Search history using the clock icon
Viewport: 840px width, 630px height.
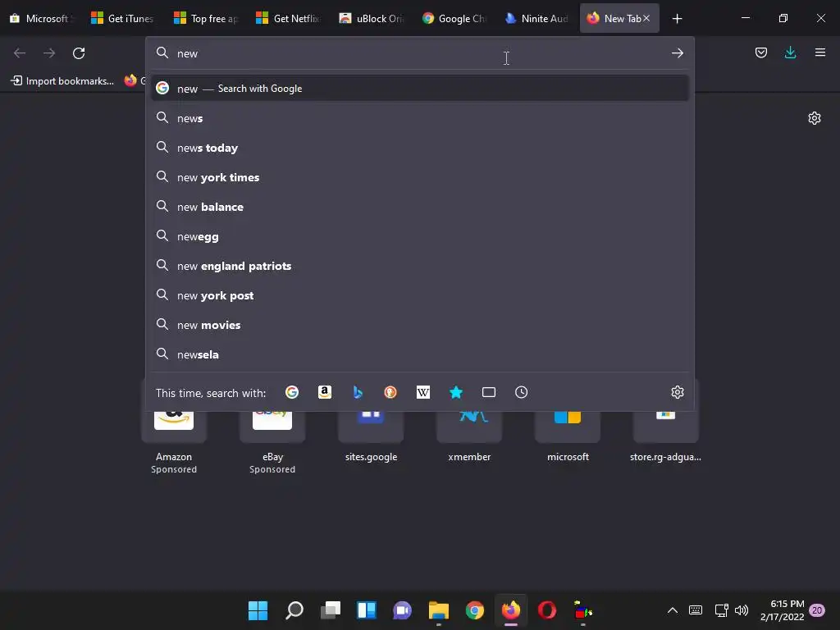click(521, 392)
